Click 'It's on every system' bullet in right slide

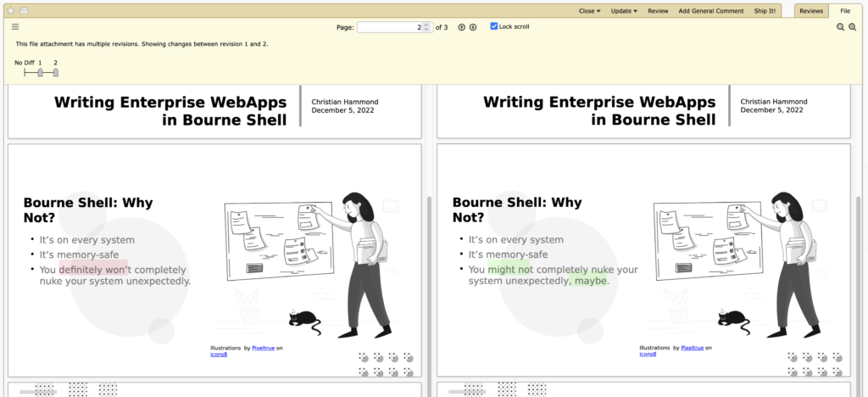click(516, 240)
